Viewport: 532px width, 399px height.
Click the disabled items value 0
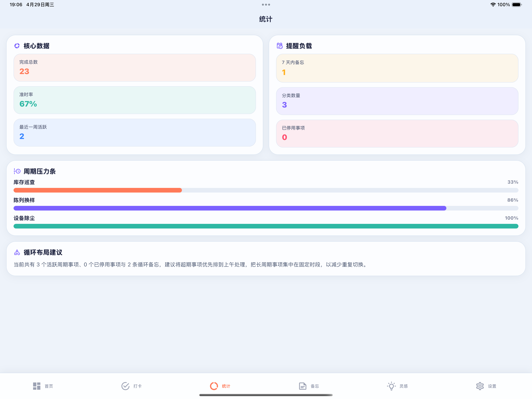click(x=285, y=137)
